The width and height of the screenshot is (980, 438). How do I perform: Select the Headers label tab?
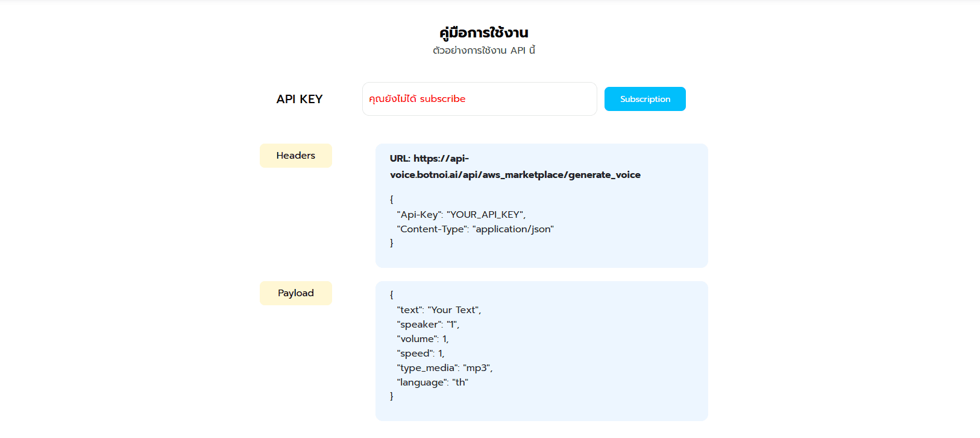pos(296,156)
